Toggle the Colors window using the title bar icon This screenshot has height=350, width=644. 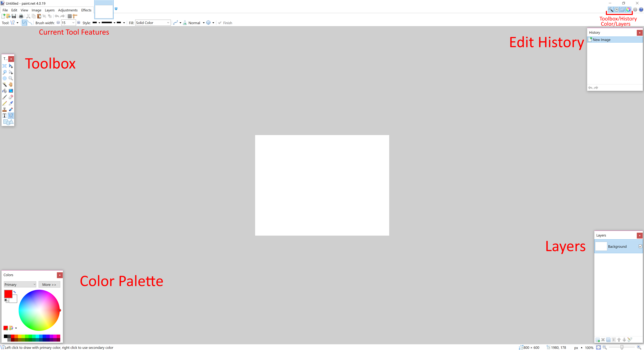click(x=628, y=10)
